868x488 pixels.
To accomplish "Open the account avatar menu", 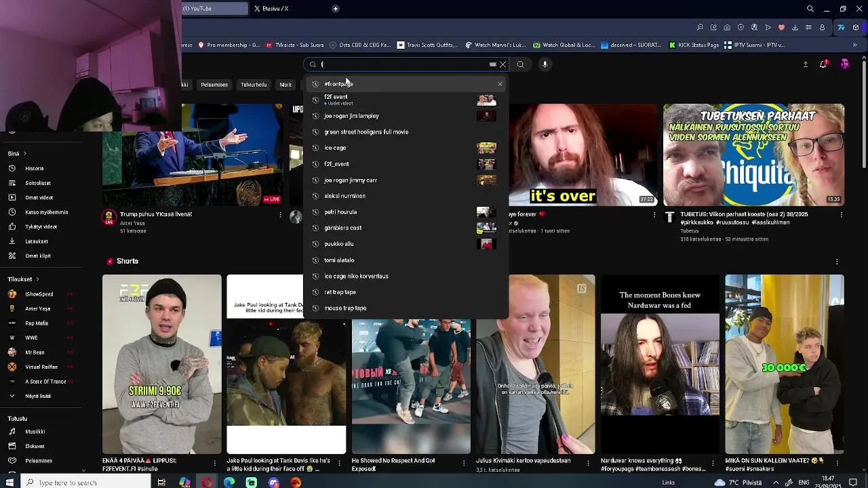I will click(x=844, y=64).
